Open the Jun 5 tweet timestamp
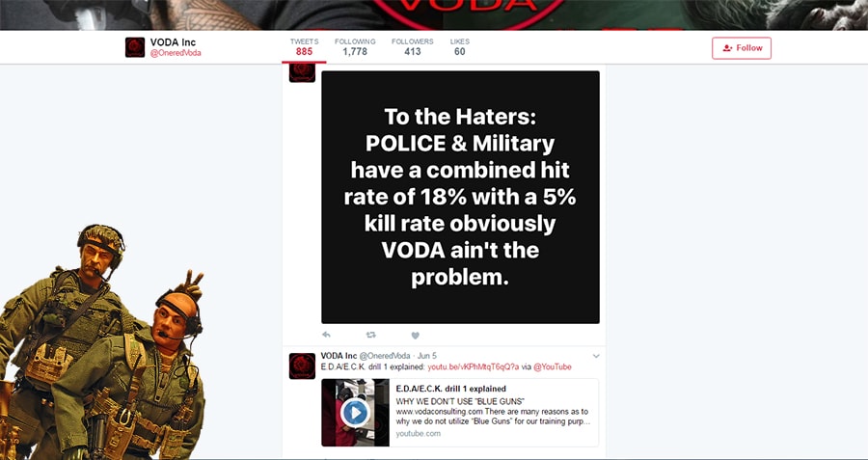 427,356
